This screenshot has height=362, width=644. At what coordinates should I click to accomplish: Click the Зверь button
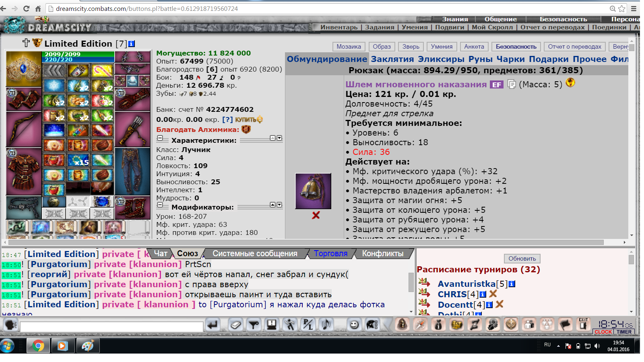point(411,47)
